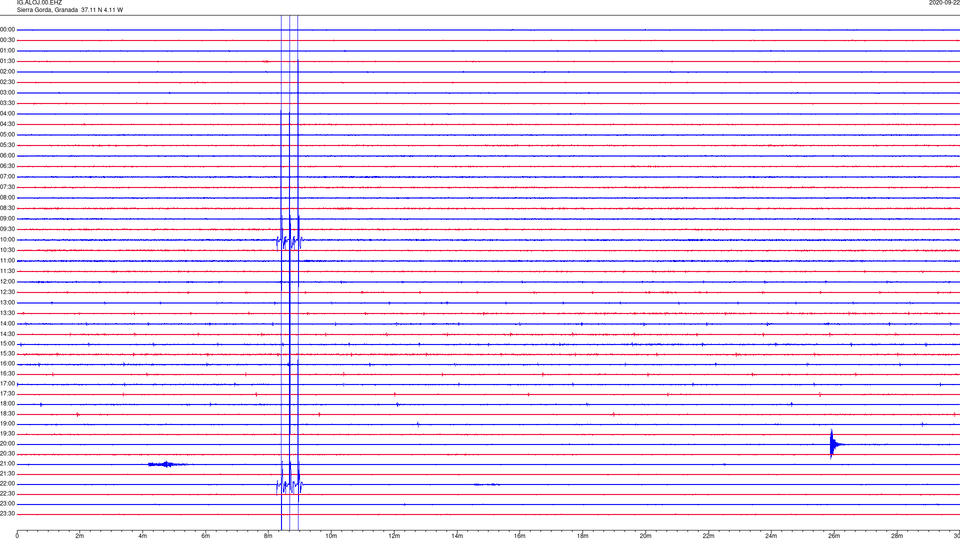Screen dimensions: 960x540
Task: Select the 04:00 time row label
Action: pyautogui.click(x=7, y=114)
